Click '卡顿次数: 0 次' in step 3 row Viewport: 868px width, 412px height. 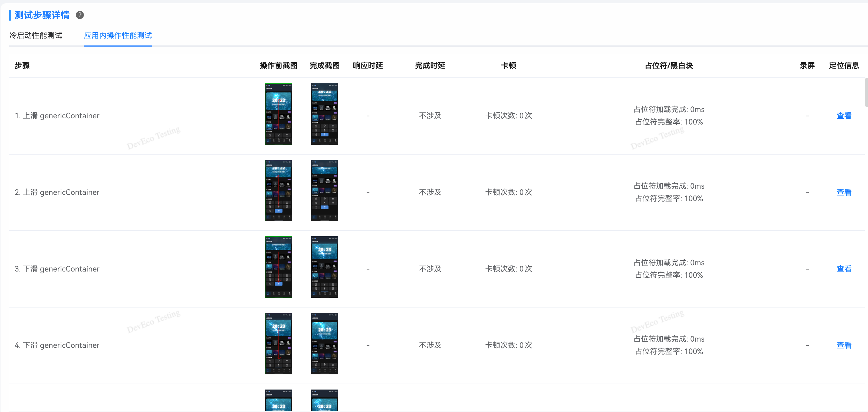tap(508, 269)
